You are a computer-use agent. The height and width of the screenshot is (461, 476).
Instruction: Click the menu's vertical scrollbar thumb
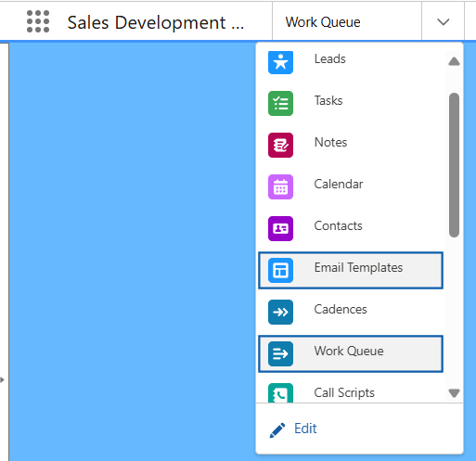[454, 165]
